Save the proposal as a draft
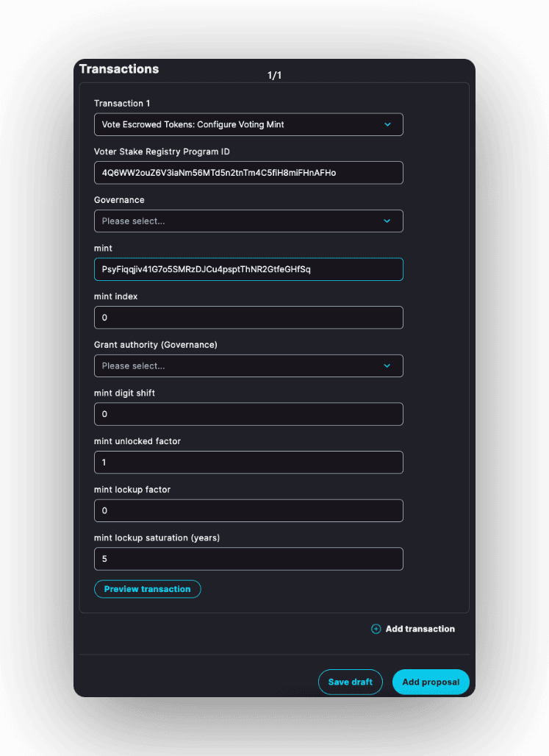This screenshot has width=549, height=756. (350, 682)
